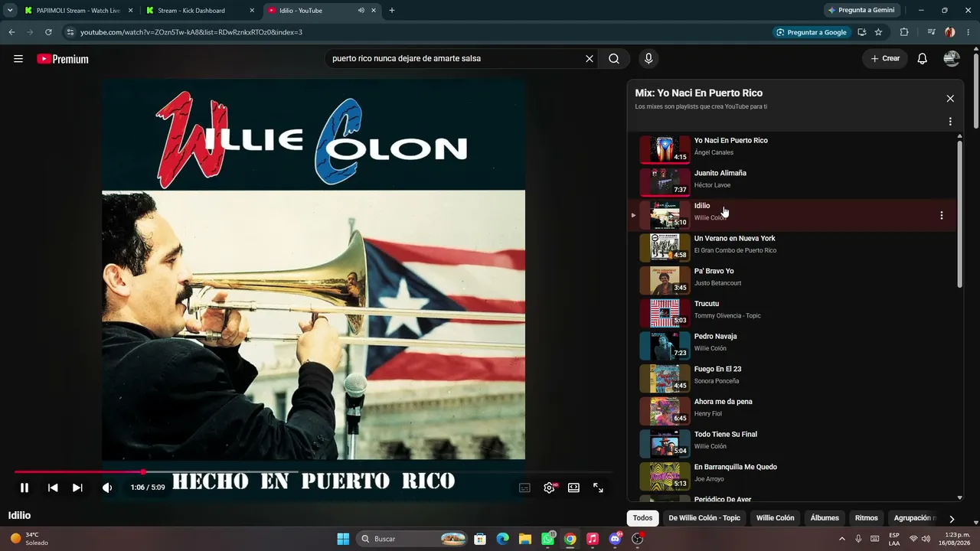
Task: Click Pregunta a Gemini button
Action: [x=863, y=11]
